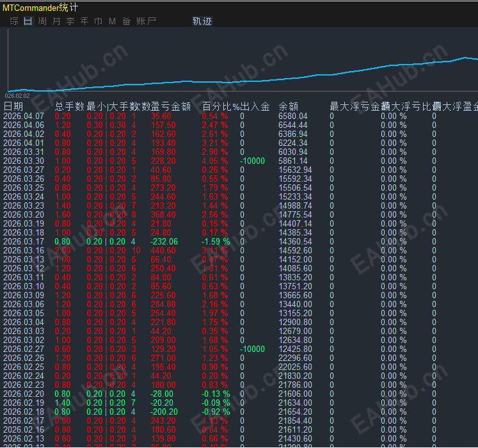The image size is (478, 448).
Task: Switch to the 季 quarterly tab
Action: (70, 21)
